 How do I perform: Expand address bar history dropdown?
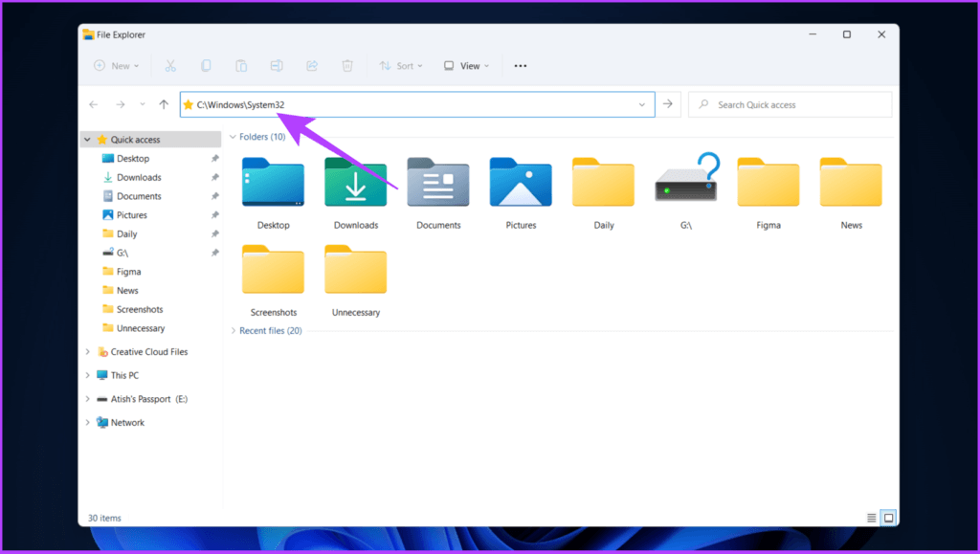(642, 105)
